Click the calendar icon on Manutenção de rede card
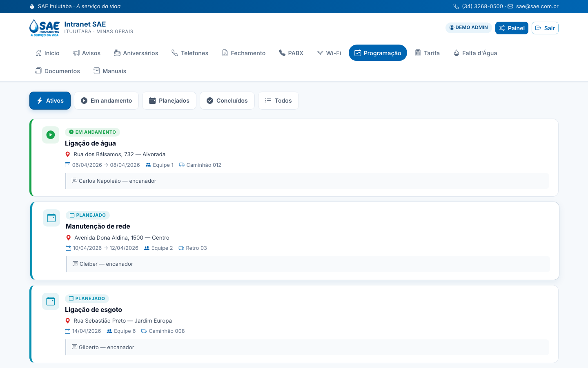 click(51, 218)
